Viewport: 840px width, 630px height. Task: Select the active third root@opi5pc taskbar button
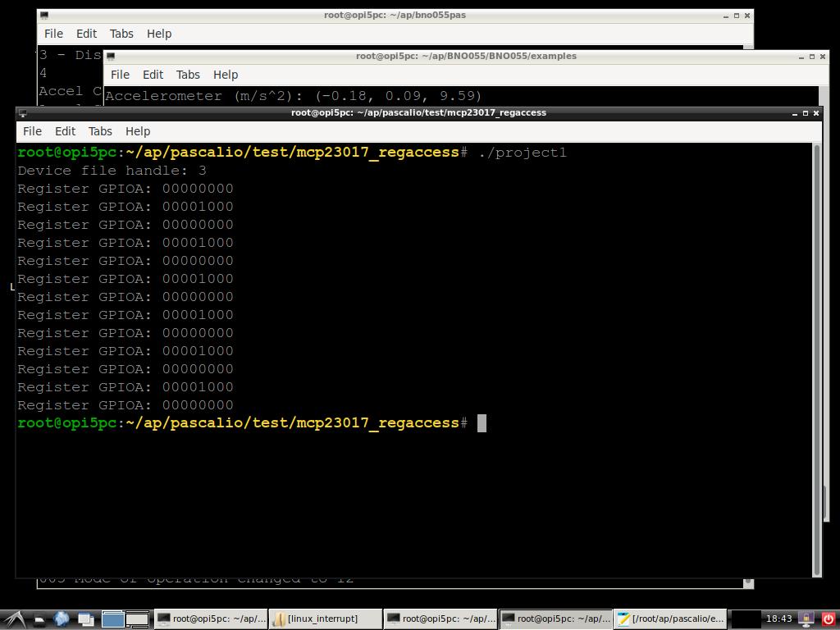555,619
